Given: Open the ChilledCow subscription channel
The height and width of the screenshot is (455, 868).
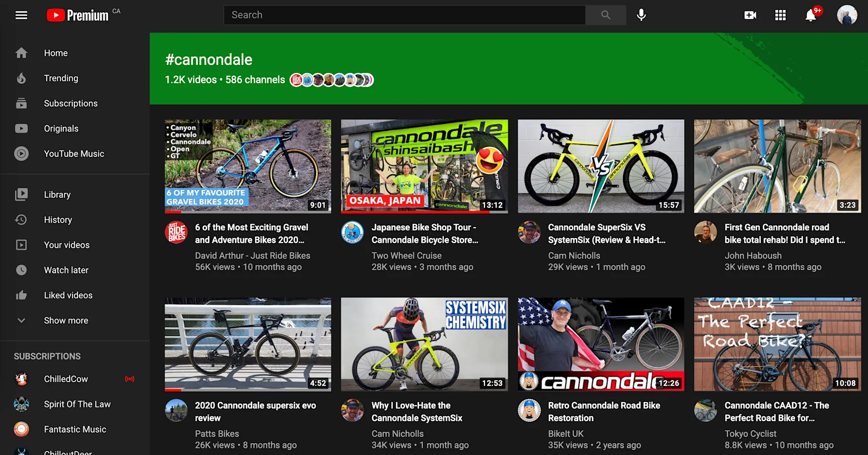Looking at the screenshot, I should coord(66,379).
